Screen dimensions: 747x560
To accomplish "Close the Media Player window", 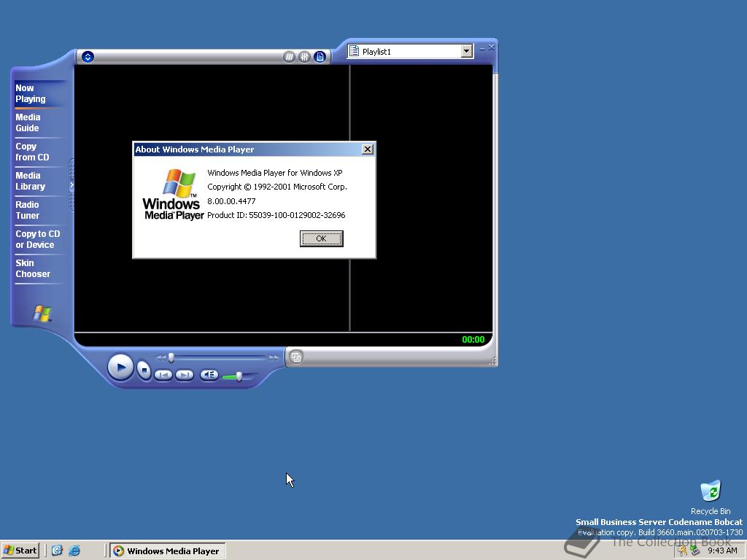I will (x=491, y=47).
